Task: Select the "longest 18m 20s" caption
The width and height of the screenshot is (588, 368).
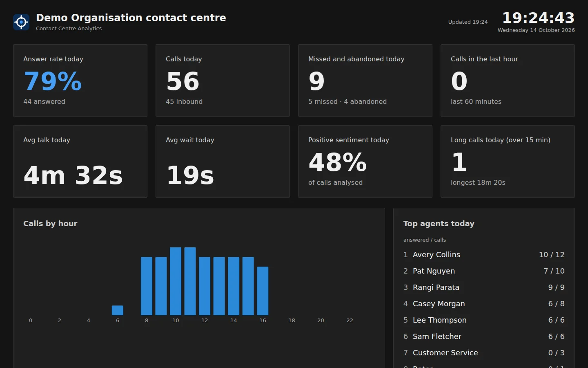Action: pos(478,182)
